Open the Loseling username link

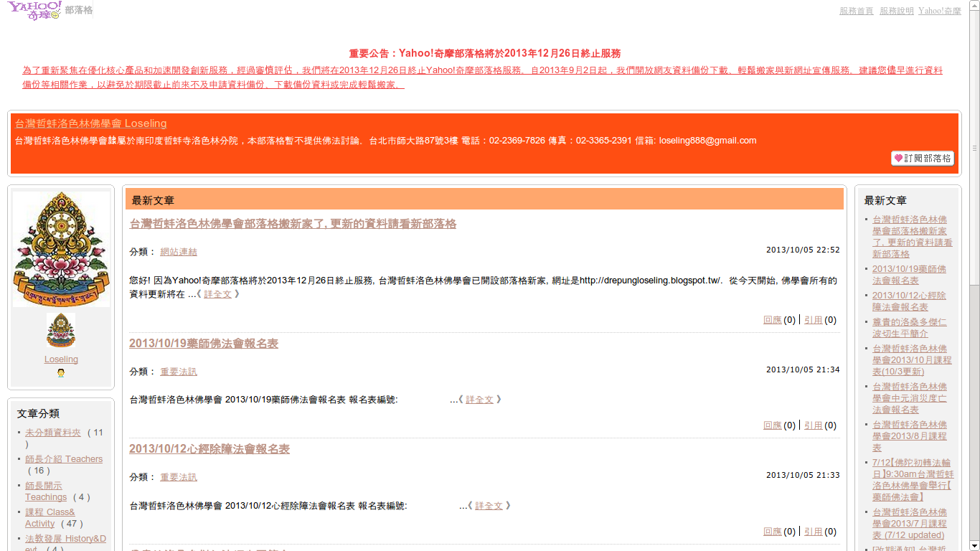pos(61,359)
